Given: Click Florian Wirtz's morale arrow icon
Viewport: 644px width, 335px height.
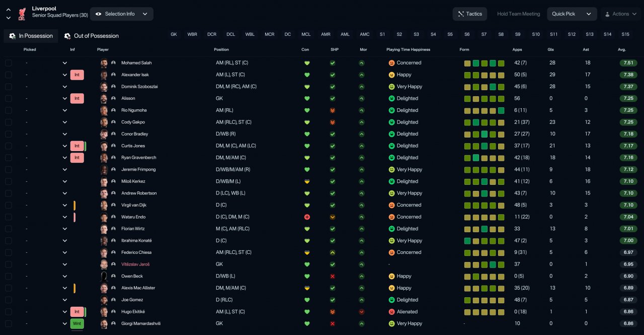Looking at the screenshot, I should [x=362, y=229].
